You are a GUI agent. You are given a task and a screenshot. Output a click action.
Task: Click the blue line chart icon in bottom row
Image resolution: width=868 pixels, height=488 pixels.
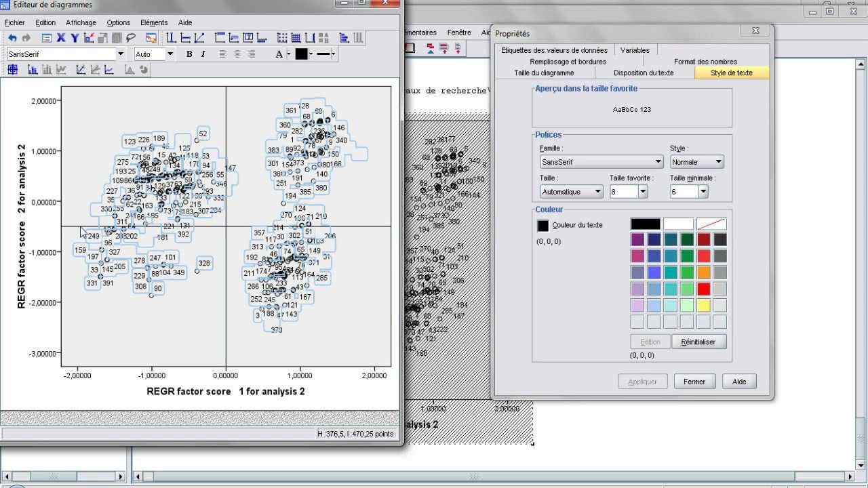pos(109,69)
